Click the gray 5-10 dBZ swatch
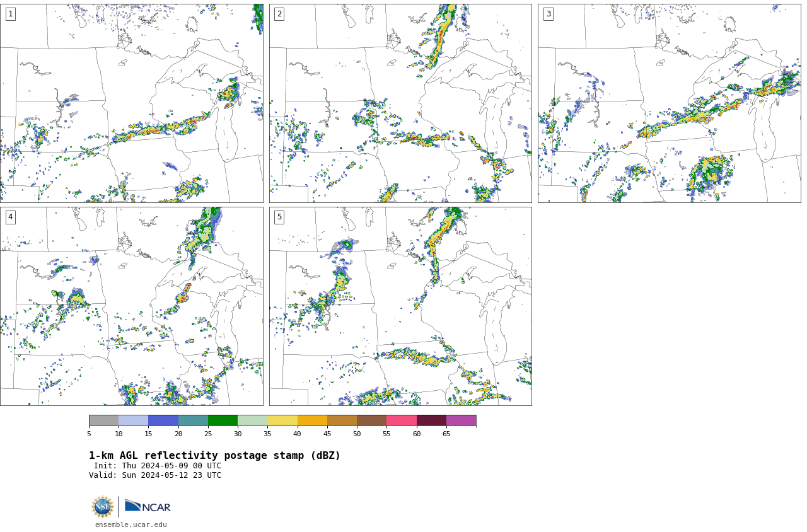This screenshot has width=807, height=532. coord(104,420)
